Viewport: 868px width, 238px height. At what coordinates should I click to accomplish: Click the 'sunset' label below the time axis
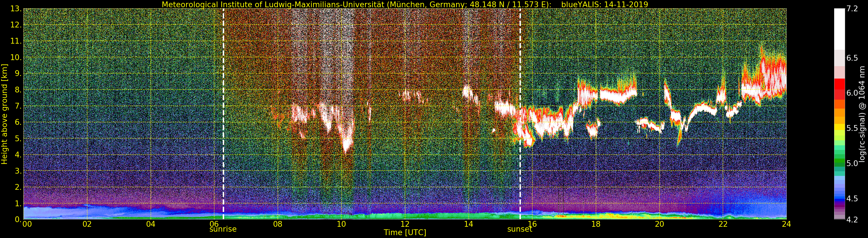pyautogui.click(x=520, y=229)
